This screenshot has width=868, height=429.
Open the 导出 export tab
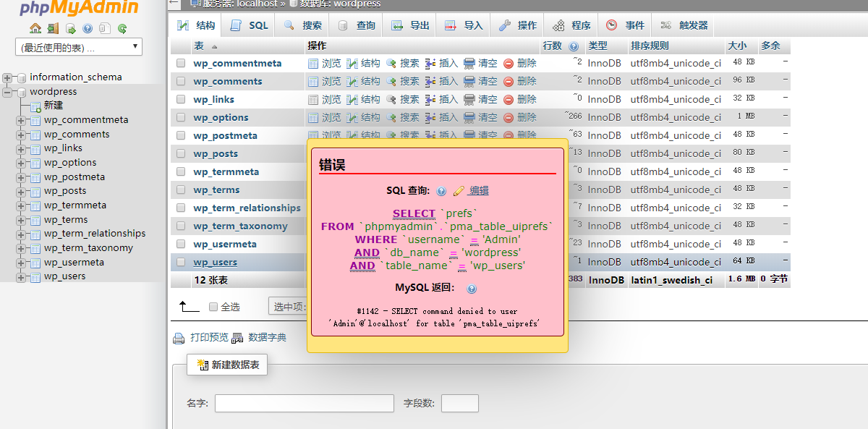(x=410, y=25)
